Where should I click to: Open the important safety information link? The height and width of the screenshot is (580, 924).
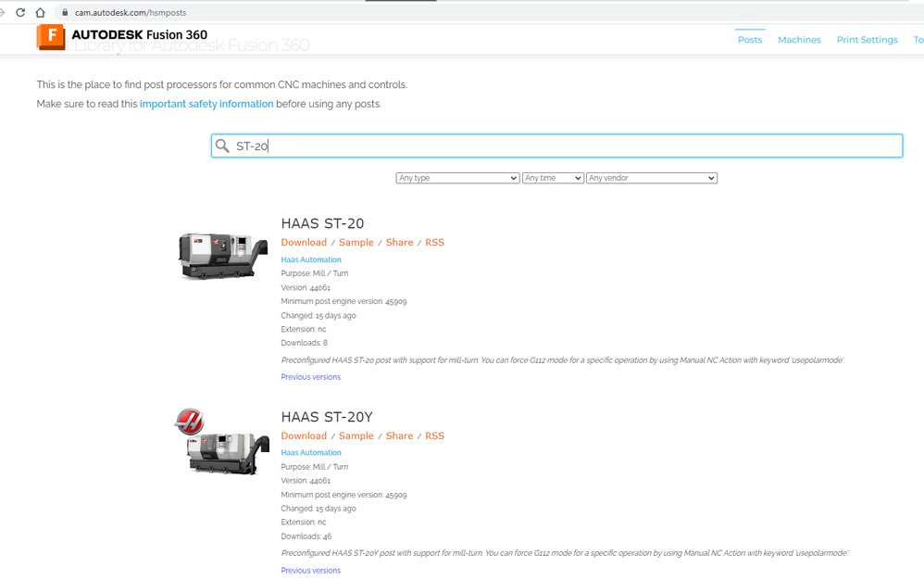[x=206, y=104]
